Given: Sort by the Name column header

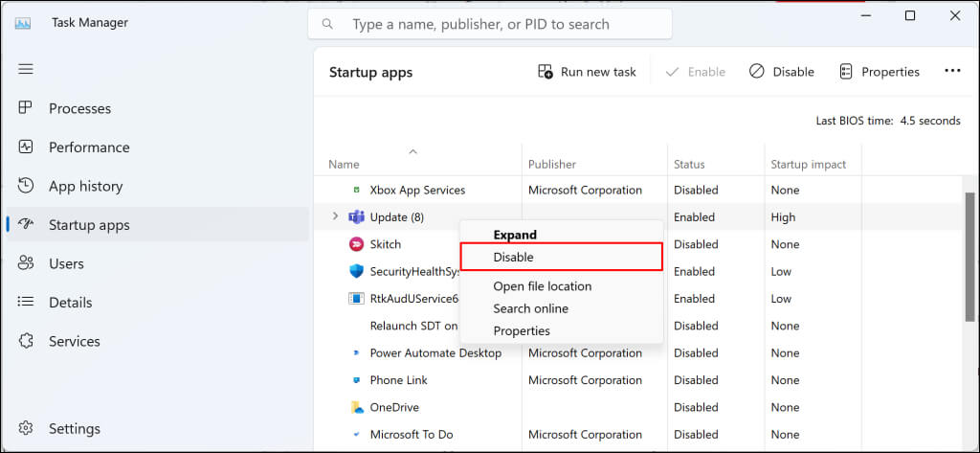Looking at the screenshot, I should (345, 164).
